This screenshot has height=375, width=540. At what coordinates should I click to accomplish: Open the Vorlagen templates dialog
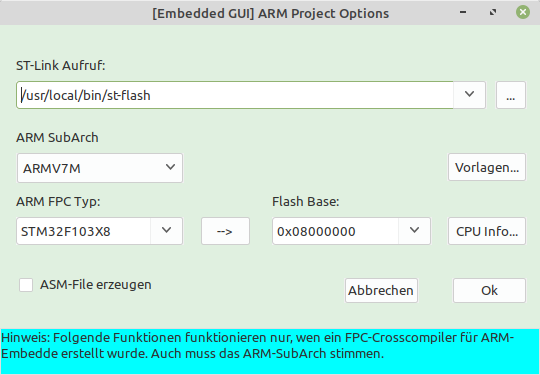pyautogui.click(x=487, y=167)
